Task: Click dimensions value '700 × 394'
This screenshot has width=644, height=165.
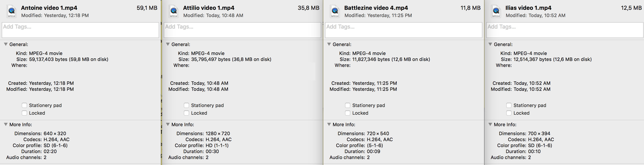Action: (539, 134)
